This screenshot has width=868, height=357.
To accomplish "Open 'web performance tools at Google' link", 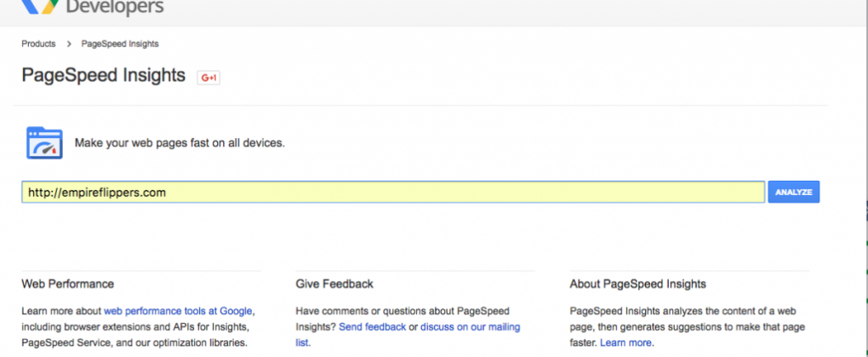I will pyautogui.click(x=178, y=311).
